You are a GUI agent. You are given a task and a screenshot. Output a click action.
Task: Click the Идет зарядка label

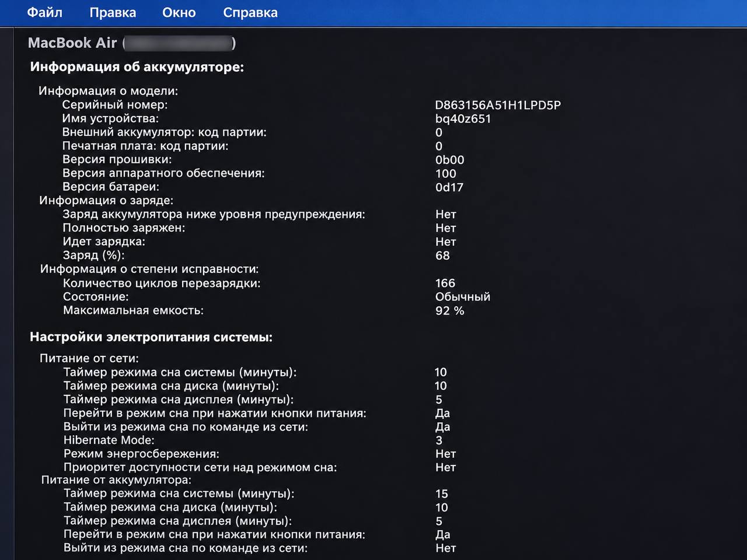[x=104, y=242]
